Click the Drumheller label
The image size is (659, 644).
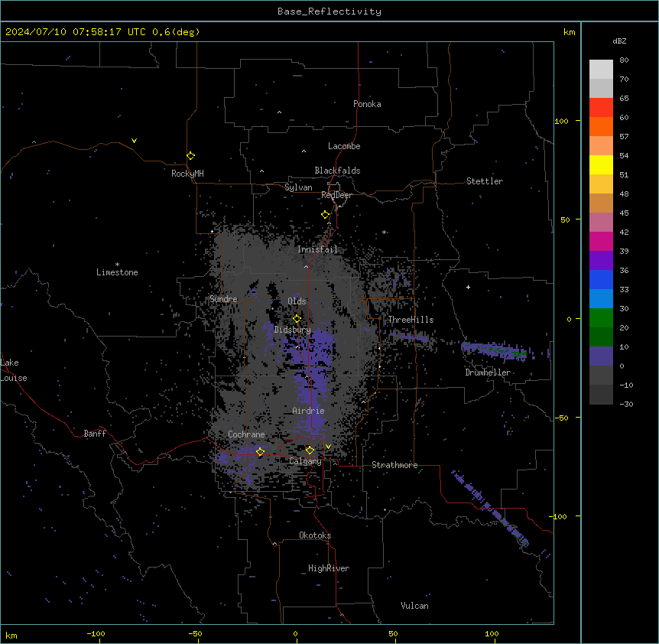(488, 372)
